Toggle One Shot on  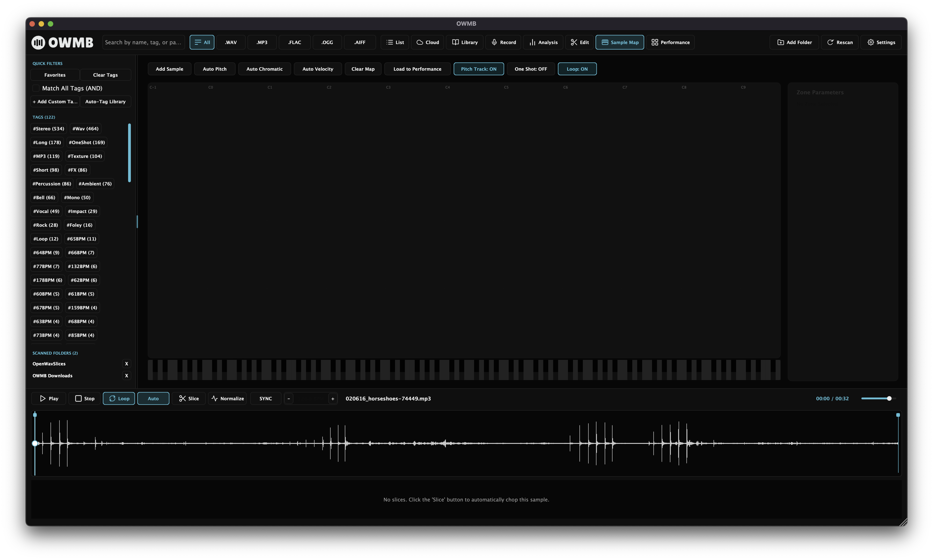pyautogui.click(x=531, y=69)
